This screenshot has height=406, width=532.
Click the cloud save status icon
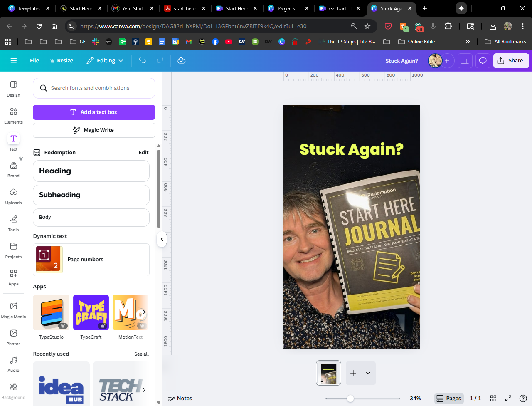tap(181, 61)
